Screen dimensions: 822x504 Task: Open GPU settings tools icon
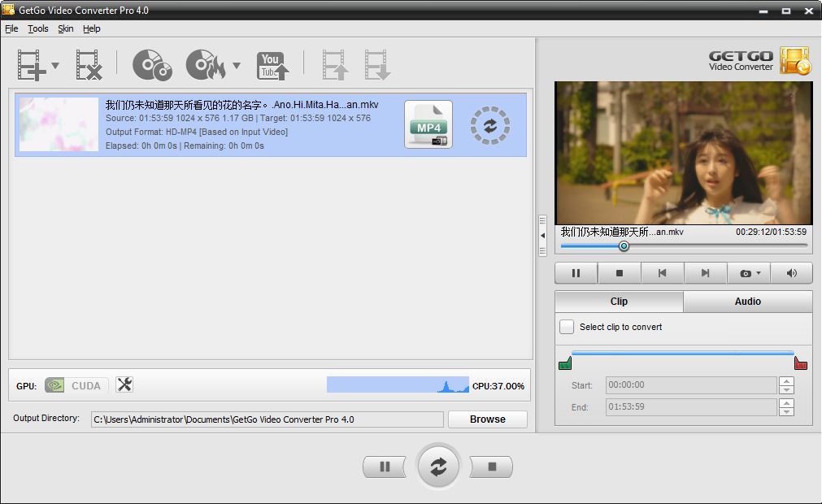[x=124, y=385]
